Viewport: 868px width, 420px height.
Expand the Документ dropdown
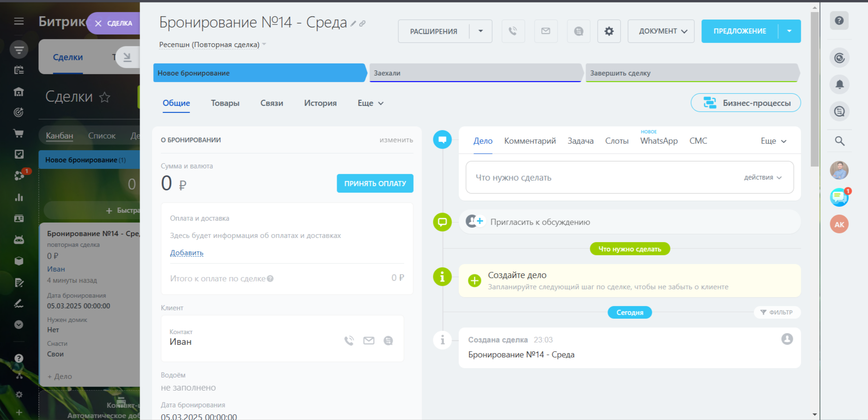click(661, 31)
